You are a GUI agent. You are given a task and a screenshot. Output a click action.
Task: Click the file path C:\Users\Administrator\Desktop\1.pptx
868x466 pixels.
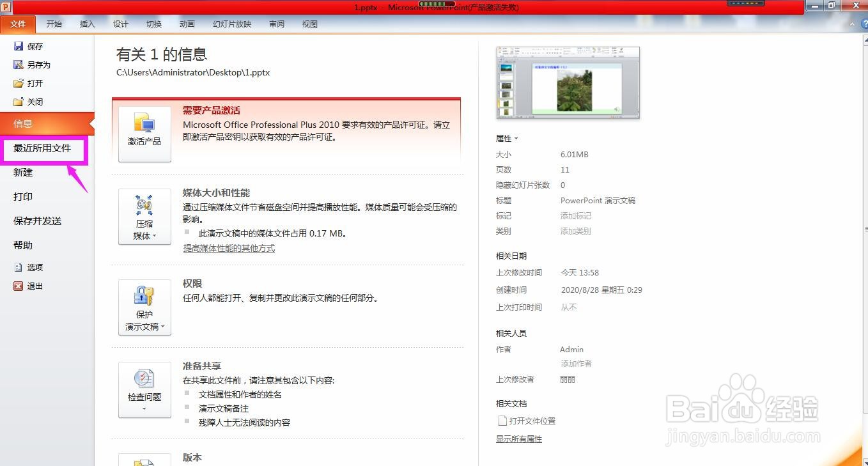click(x=193, y=73)
